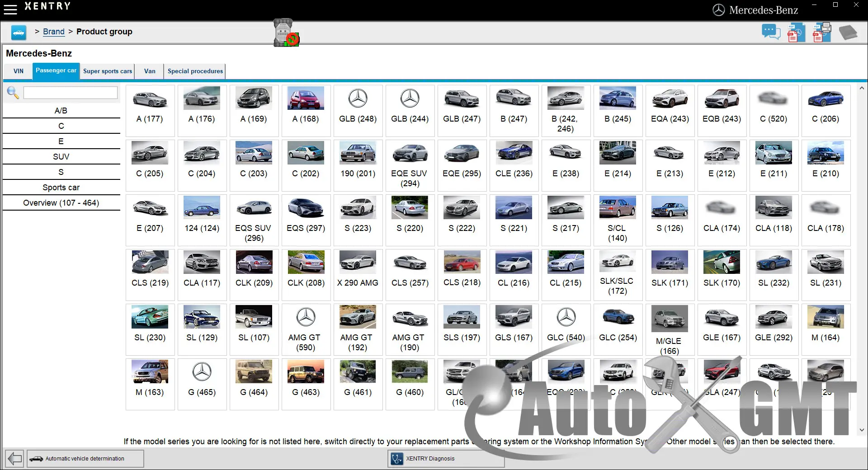The width and height of the screenshot is (868, 470).
Task: Open the chat feedback icon
Action: pos(771,32)
